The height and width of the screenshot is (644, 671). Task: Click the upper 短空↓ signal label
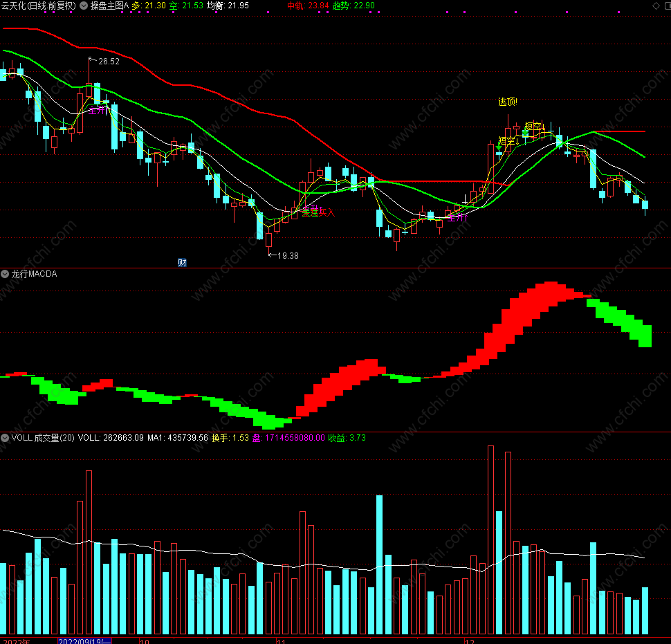coord(535,126)
